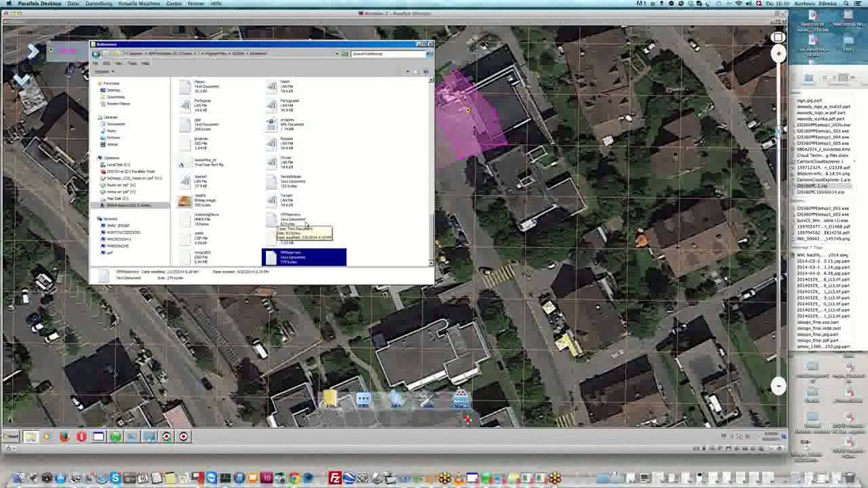Open the Hilfe menu

tap(216, 3)
